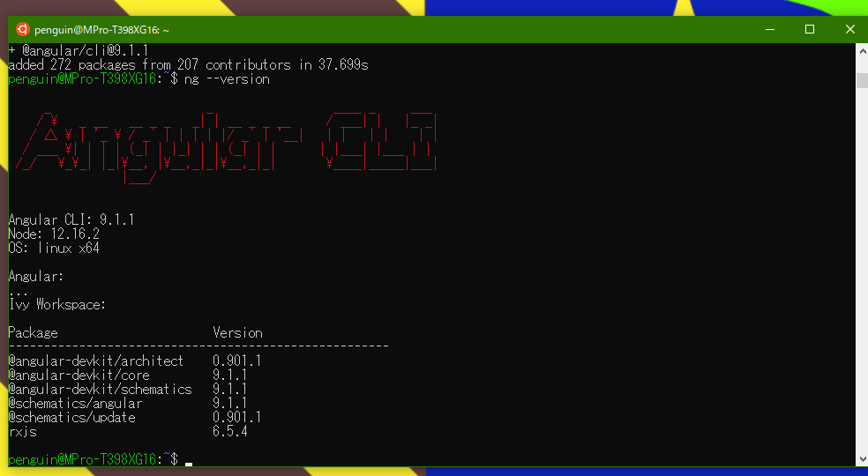Screen dimensions: 868x476
Task: Click the @schematics/angular package name
Action: click(75, 404)
